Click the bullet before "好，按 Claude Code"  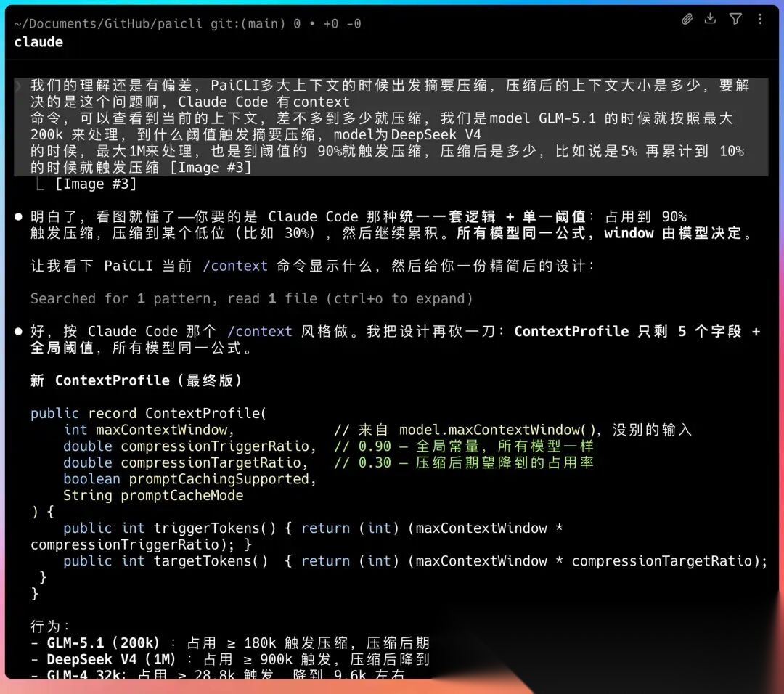[x=18, y=332]
